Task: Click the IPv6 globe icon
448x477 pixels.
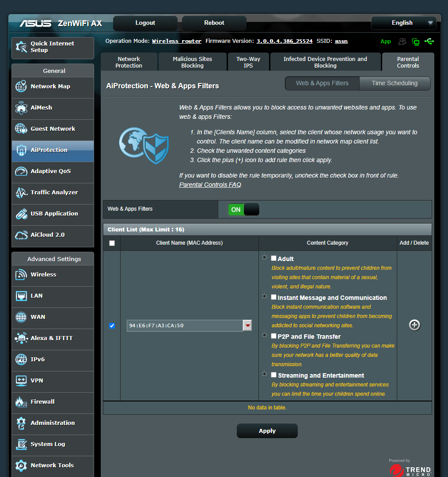Action: tap(21, 359)
